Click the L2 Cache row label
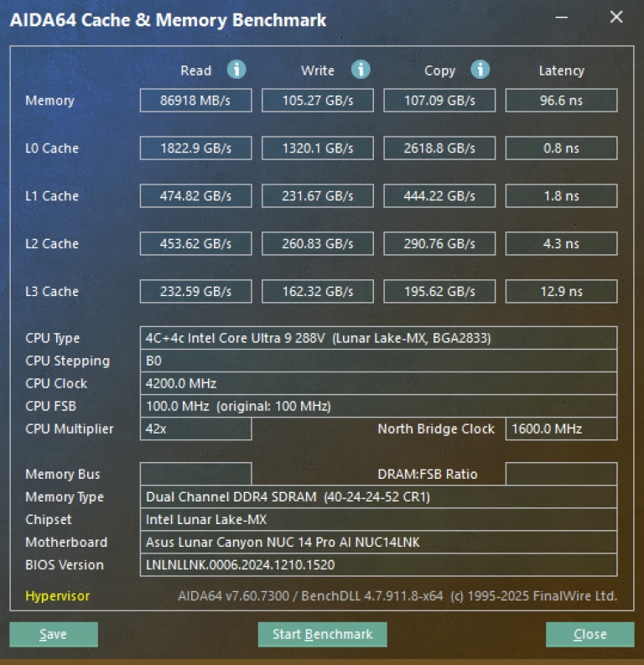The image size is (644, 665). point(52,243)
